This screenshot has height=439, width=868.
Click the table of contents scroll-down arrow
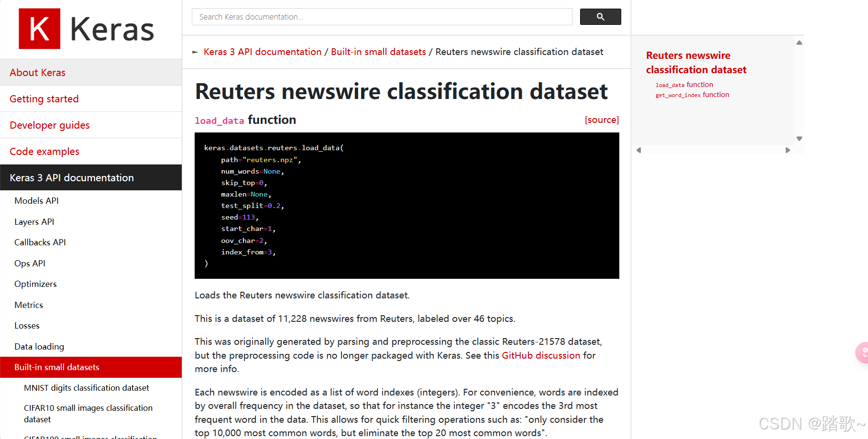tap(799, 139)
